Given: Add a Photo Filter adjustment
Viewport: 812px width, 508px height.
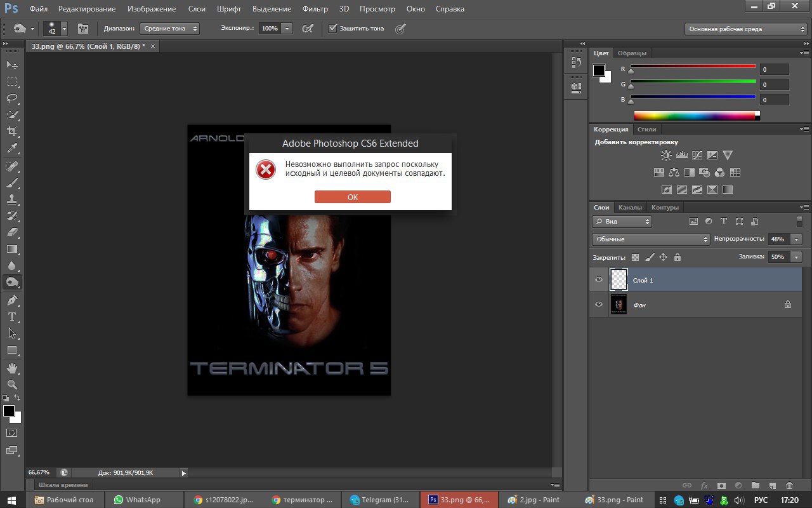Looking at the screenshot, I should point(705,172).
